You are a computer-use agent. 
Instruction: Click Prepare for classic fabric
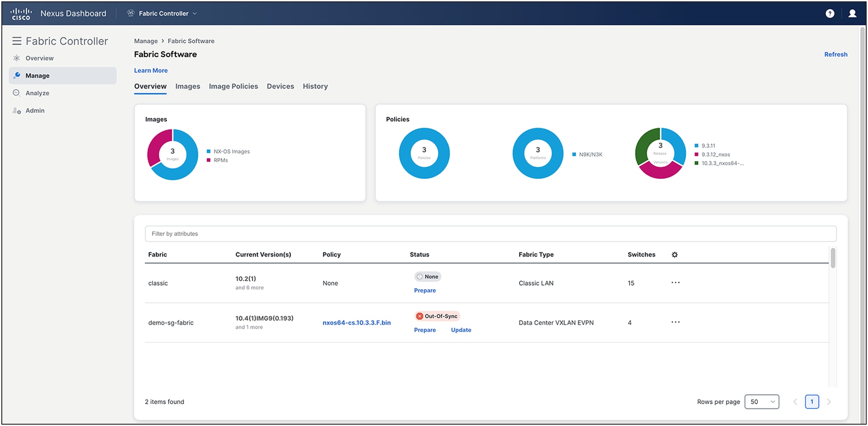pyautogui.click(x=425, y=290)
